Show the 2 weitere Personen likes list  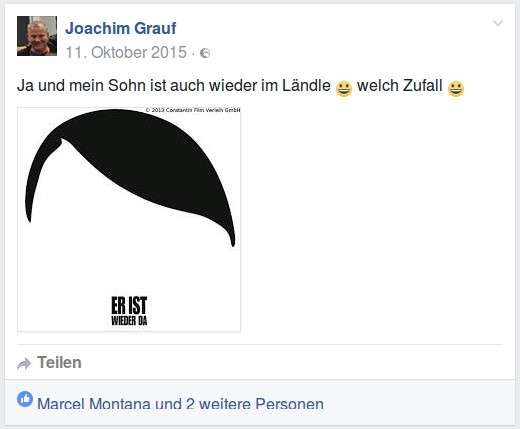pyautogui.click(x=255, y=404)
